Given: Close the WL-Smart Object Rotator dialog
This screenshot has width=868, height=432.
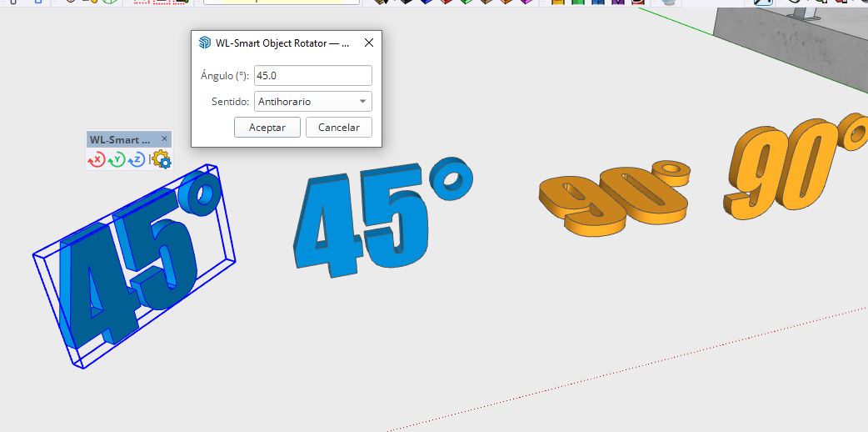Looking at the screenshot, I should (x=369, y=43).
